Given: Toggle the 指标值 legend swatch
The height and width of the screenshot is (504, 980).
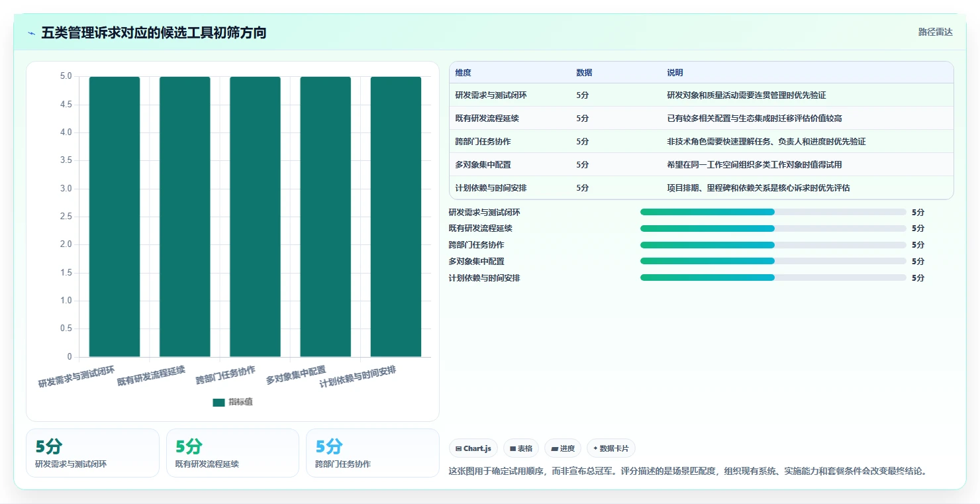Looking at the screenshot, I should pyautogui.click(x=219, y=403).
